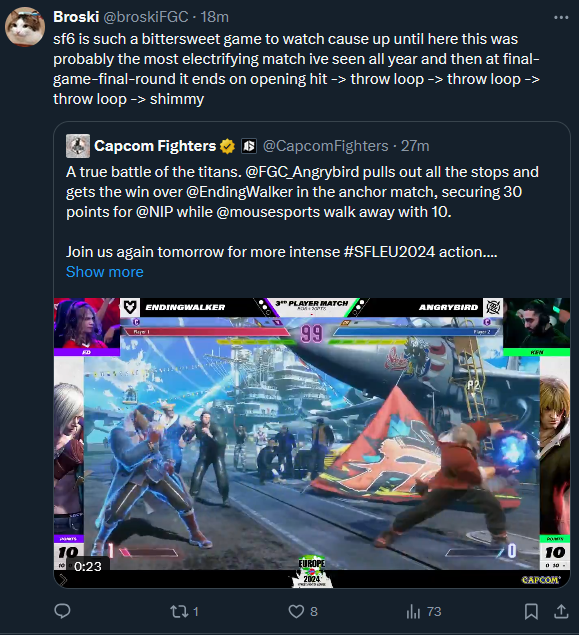Click the 27m quoted tweet timestamp

click(x=415, y=146)
